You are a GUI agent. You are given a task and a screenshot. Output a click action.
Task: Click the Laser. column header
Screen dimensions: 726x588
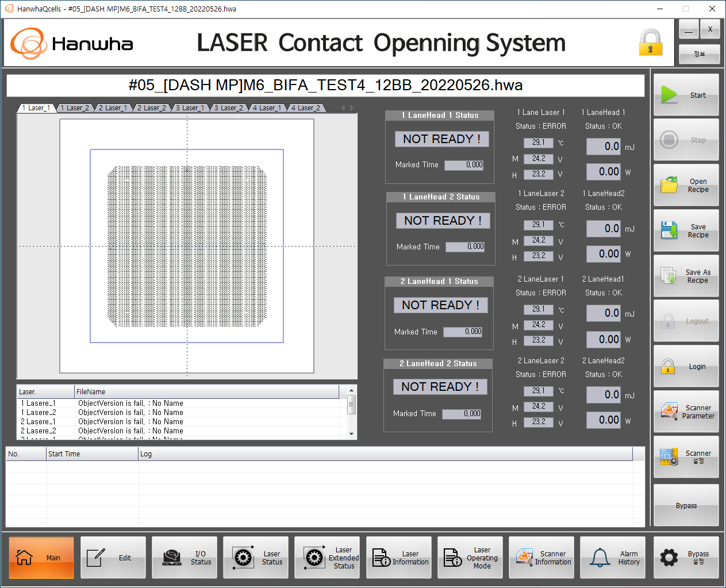pyautogui.click(x=45, y=392)
